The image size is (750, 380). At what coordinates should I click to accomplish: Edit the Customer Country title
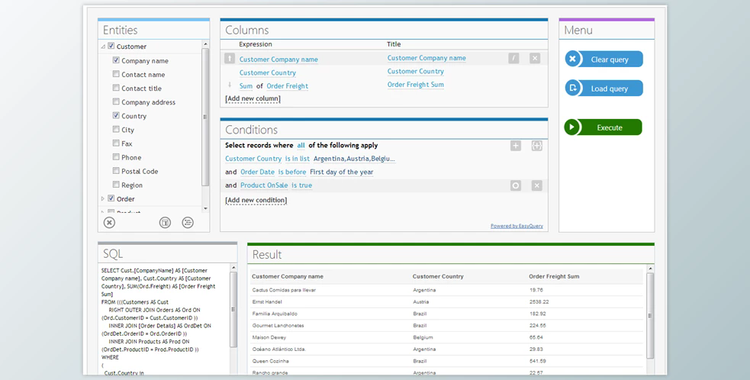[x=416, y=71]
